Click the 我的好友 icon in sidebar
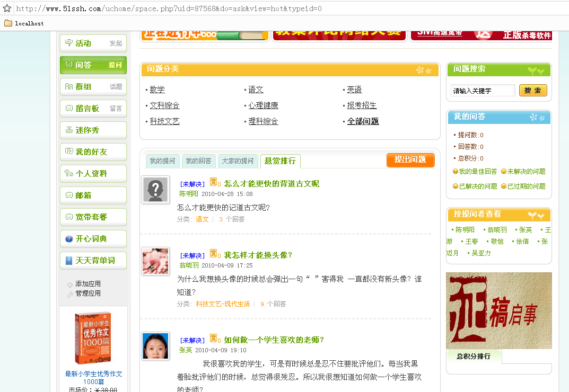This screenshot has width=569, height=392. point(69,151)
